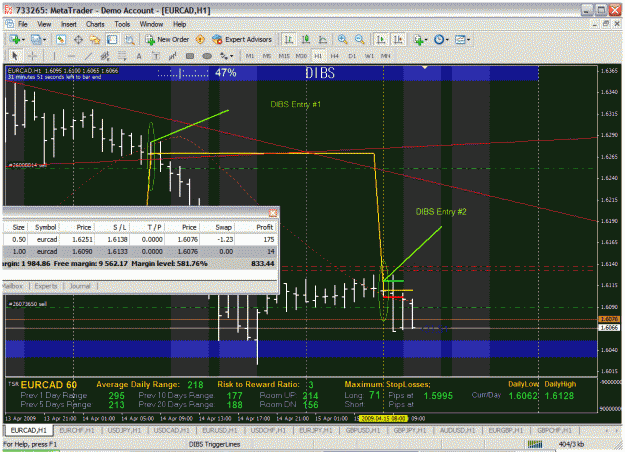The width and height of the screenshot is (625, 452).
Task: Draw a rectangle shape
Action: tap(190, 56)
